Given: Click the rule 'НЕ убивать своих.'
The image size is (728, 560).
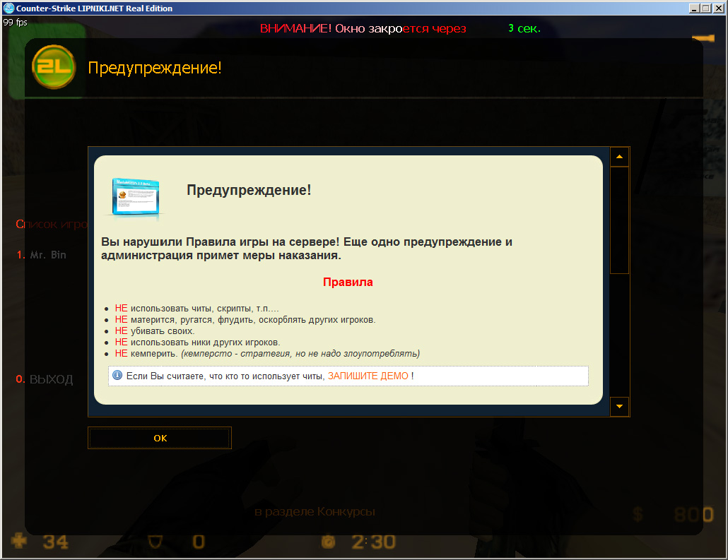Looking at the screenshot, I should pyautogui.click(x=155, y=330).
